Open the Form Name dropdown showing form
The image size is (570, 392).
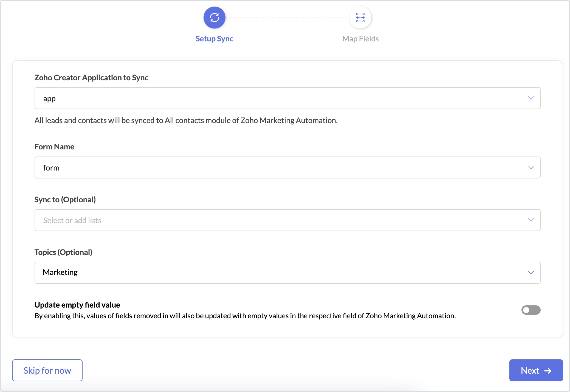pos(287,167)
